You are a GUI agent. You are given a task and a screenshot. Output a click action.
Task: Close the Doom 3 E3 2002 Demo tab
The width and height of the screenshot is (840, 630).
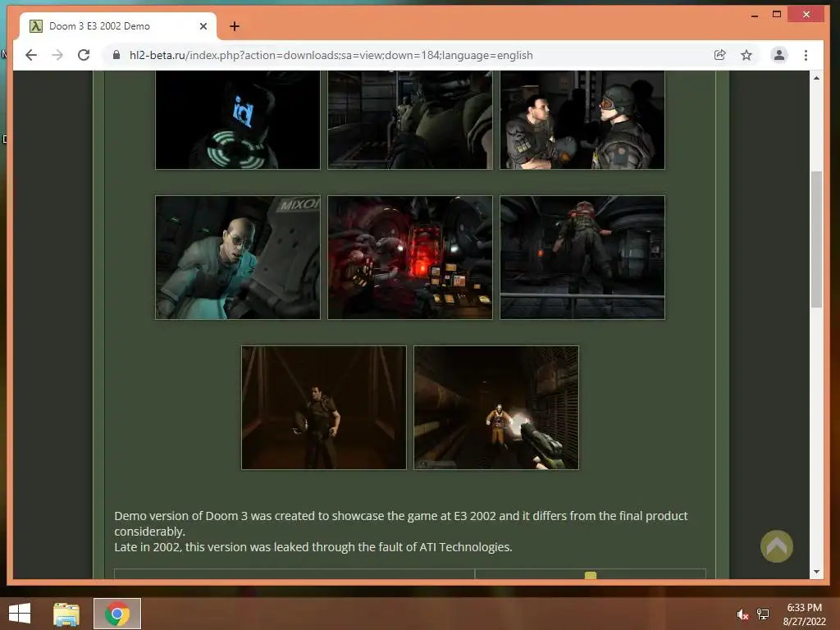click(203, 26)
